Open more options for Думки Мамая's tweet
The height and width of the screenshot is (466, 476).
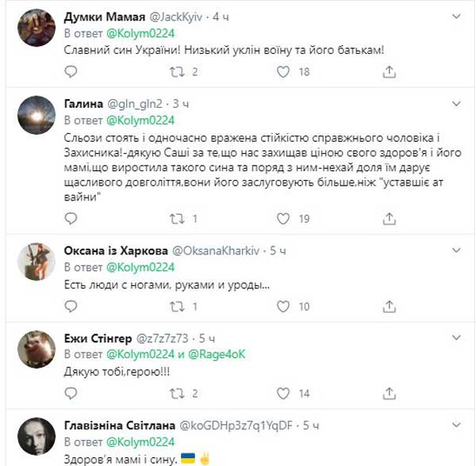[x=456, y=15]
